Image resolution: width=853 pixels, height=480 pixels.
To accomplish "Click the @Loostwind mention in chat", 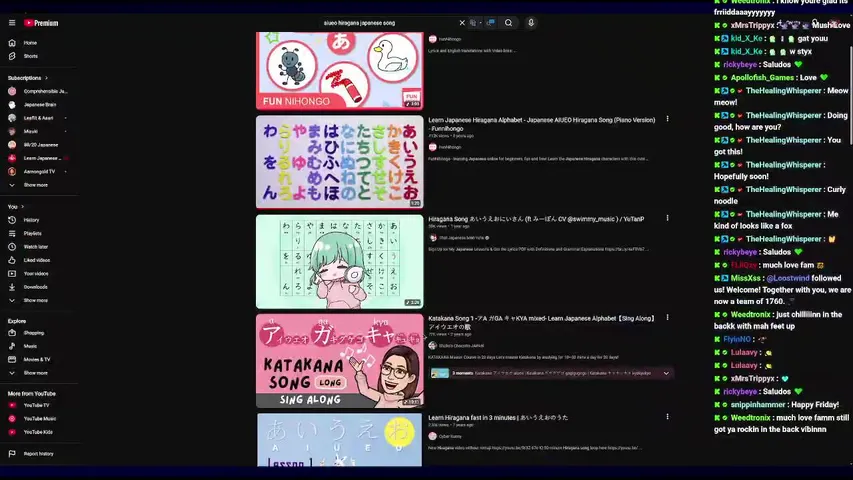I will click(788, 278).
